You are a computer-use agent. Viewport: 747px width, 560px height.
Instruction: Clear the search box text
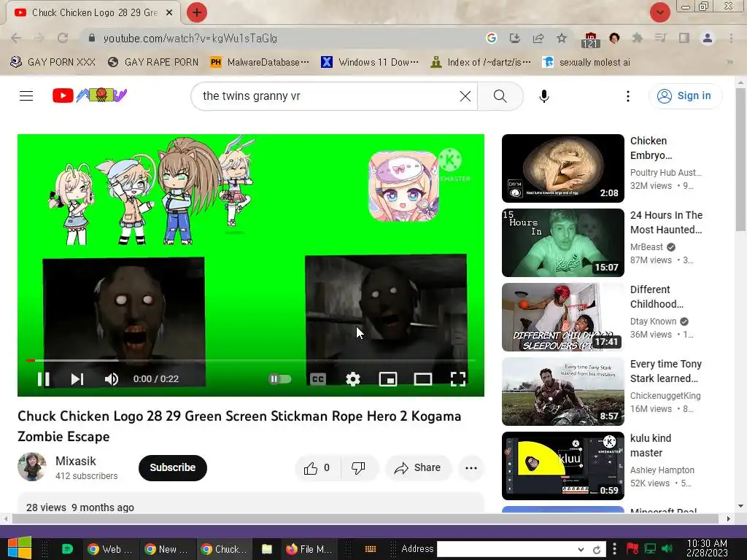pyautogui.click(x=465, y=96)
